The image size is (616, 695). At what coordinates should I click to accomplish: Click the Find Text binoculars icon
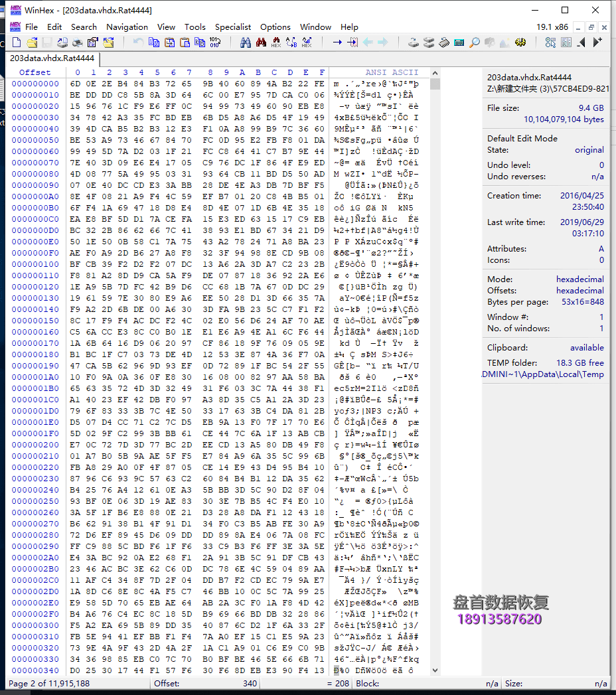click(246, 42)
